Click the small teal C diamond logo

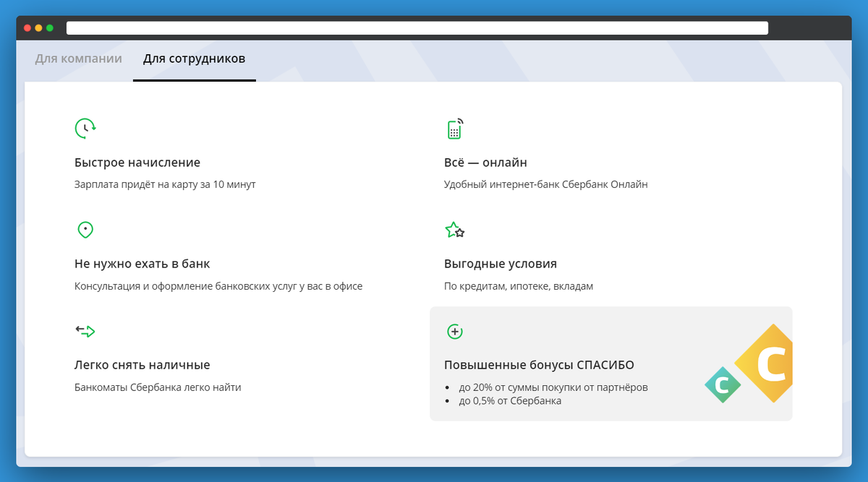[x=723, y=384]
